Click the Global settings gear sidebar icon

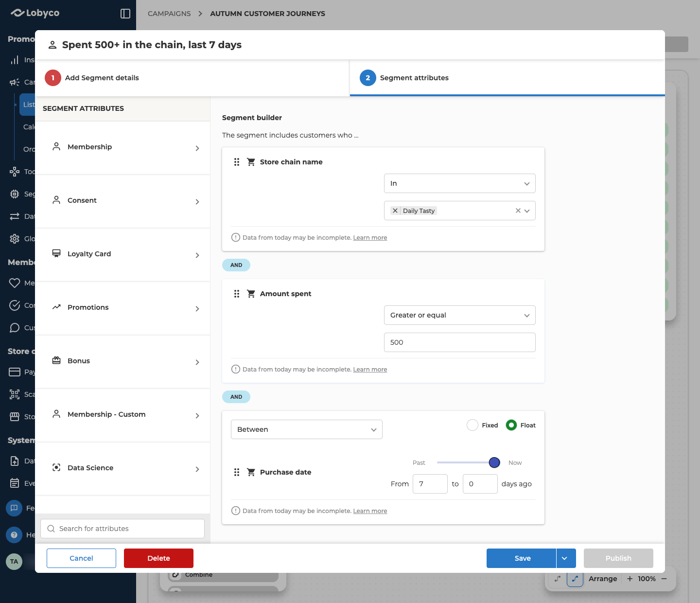(15, 239)
